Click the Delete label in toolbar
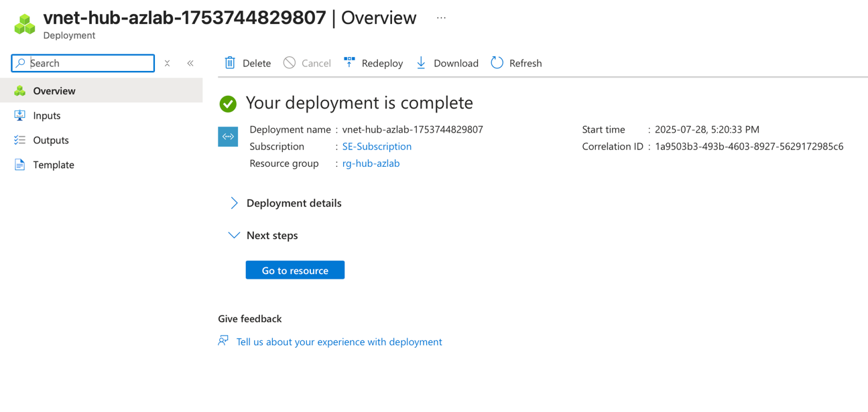The width and height of the screenshot is (868, 412). coord(257,63)
